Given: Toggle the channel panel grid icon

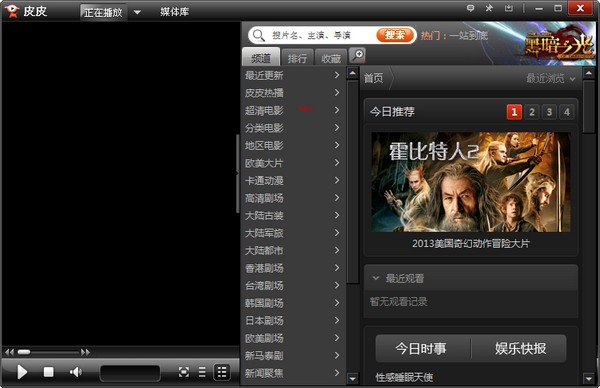Looking at the screenshot, I should [x=222, y=372].
